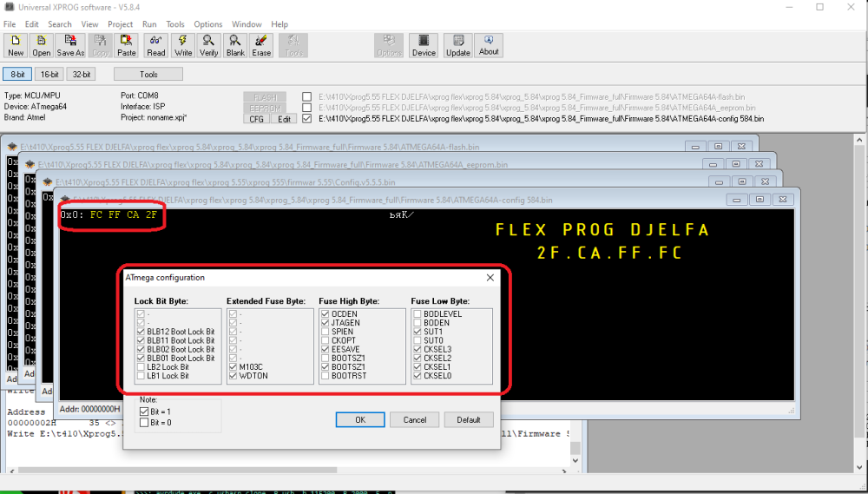Open the Run menu
868x494 pixels.
[x=149, y=24]
